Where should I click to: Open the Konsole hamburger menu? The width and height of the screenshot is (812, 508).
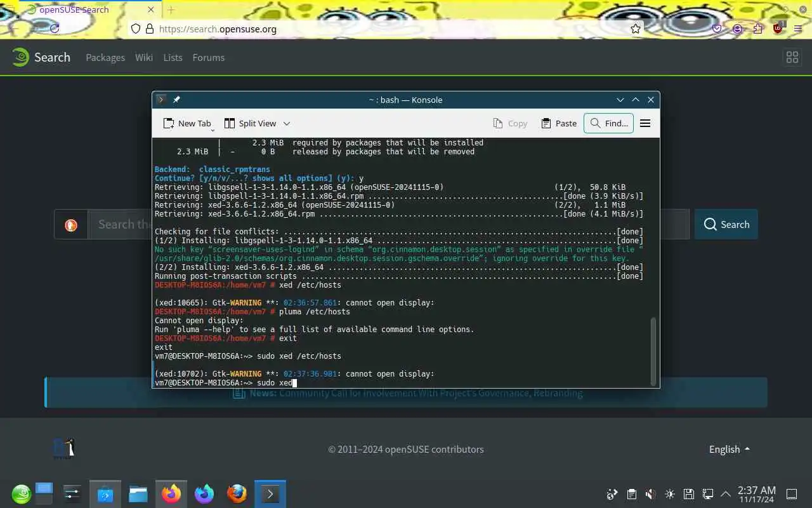(x=645, y=123)
